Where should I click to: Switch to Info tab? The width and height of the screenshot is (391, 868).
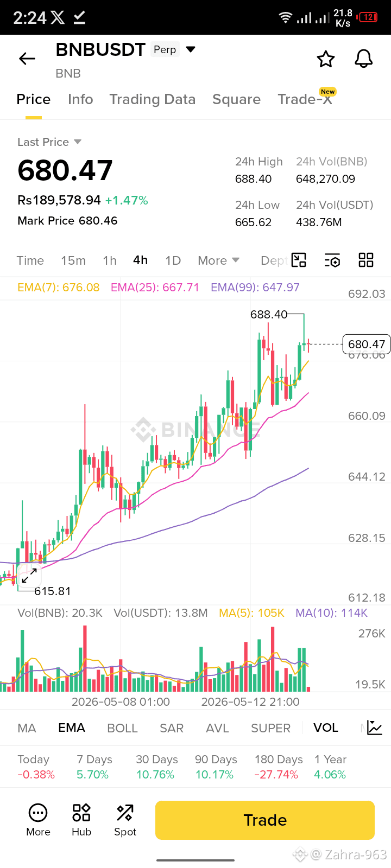(x=80, y=99)
